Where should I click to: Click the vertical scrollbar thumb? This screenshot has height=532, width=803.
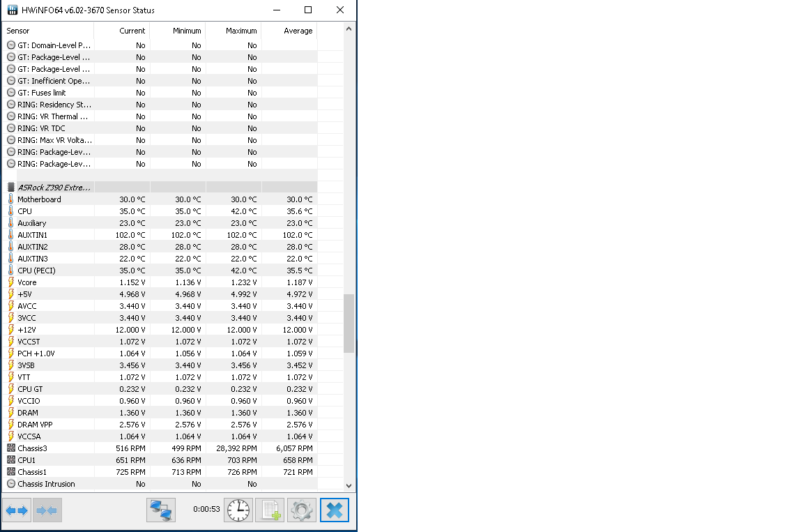tap(349, 324)
